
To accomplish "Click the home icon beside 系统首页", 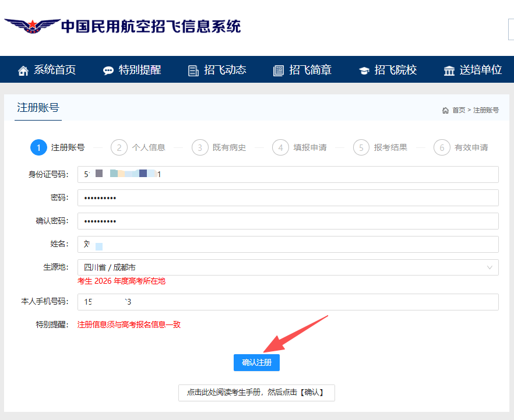I will [23, 70].
